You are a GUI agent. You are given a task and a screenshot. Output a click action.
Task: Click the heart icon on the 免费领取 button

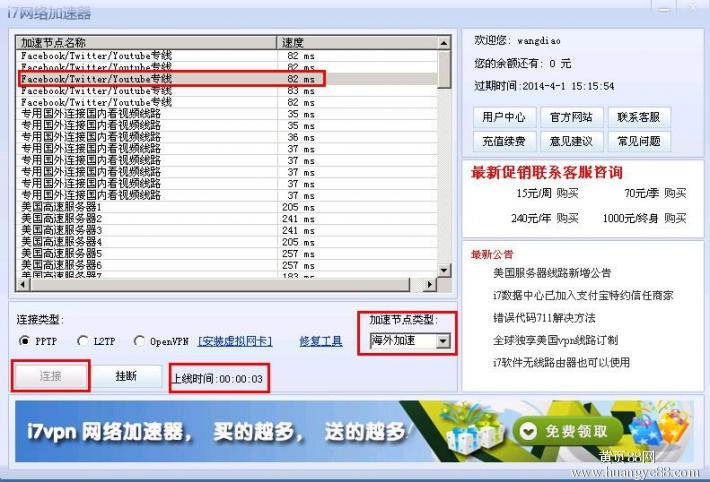click(x=528, y=431)
